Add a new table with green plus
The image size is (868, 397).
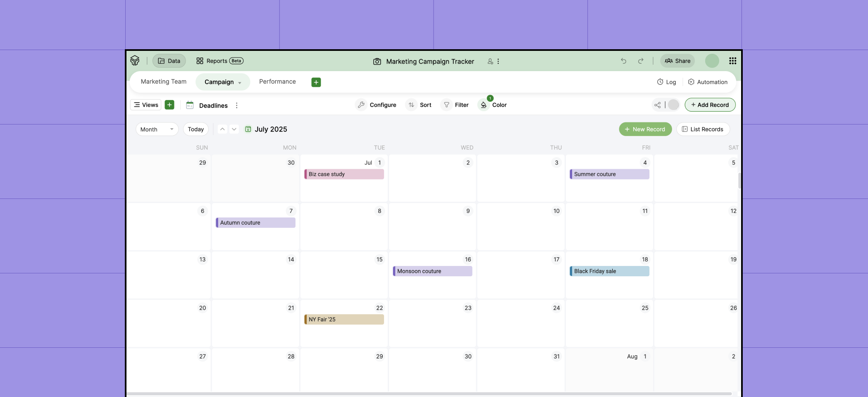(316, 82)
